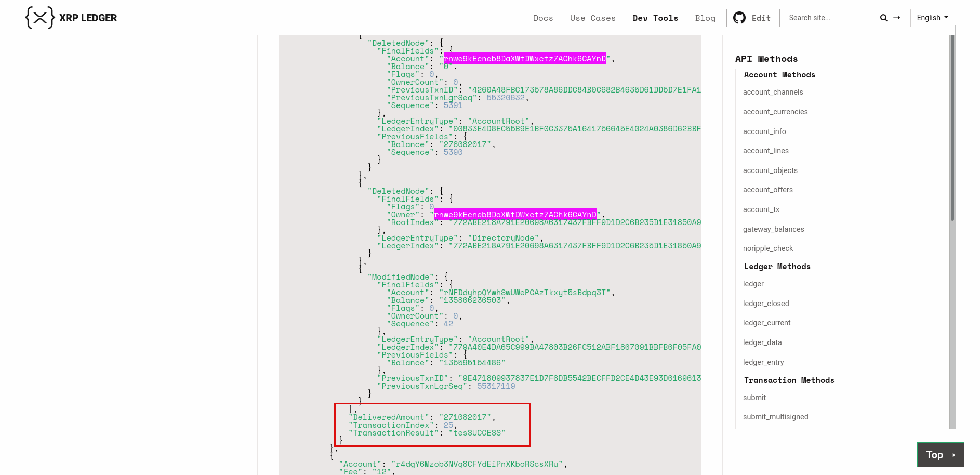Click the Account Methods heading
980x475 pixels.
click(779, 75)
